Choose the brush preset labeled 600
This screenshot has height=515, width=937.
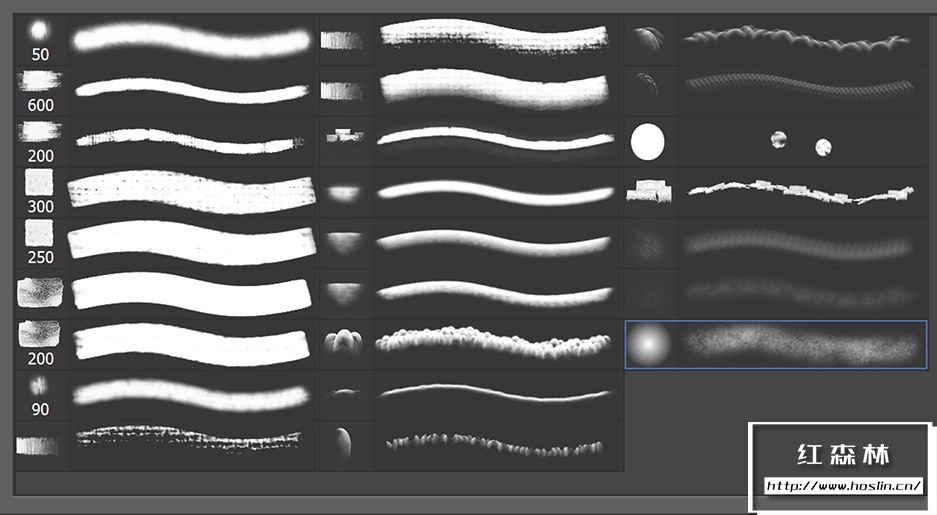coord(166,91)
